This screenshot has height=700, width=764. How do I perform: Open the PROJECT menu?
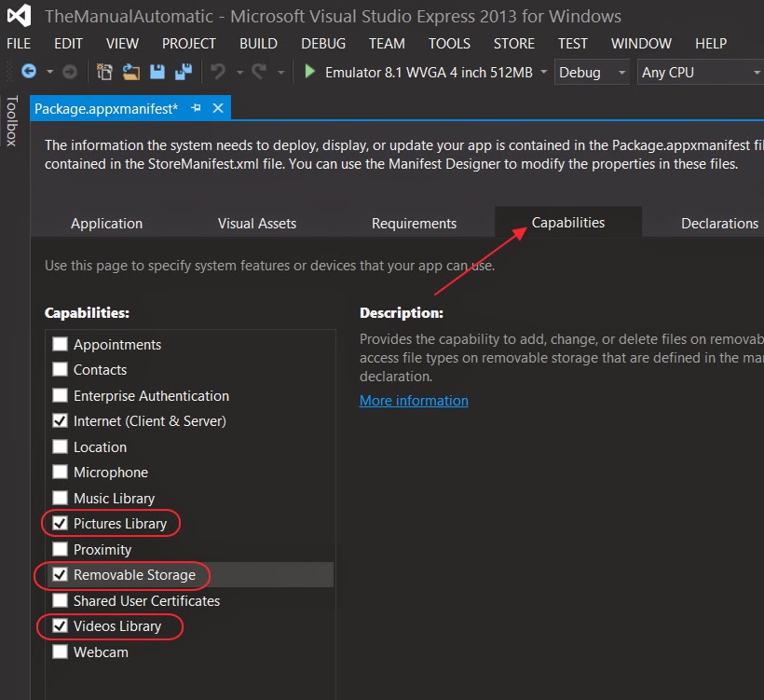[x=189, y=44]
